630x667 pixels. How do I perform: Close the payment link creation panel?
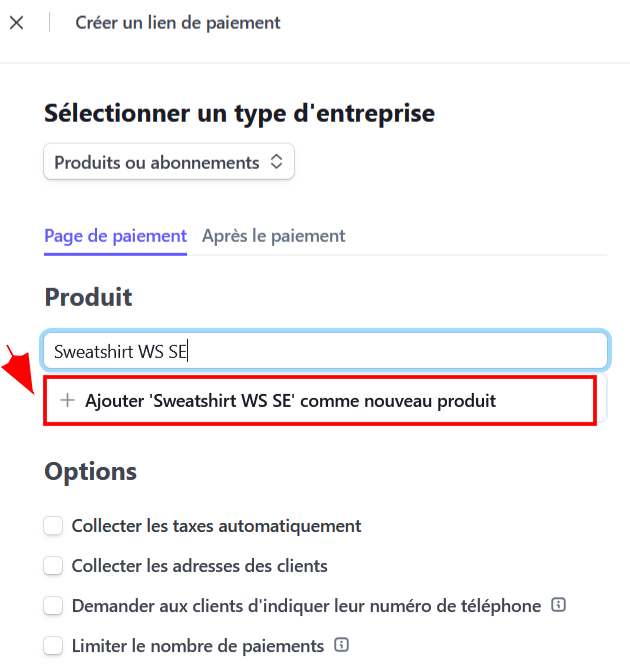[x=17, y=23]
